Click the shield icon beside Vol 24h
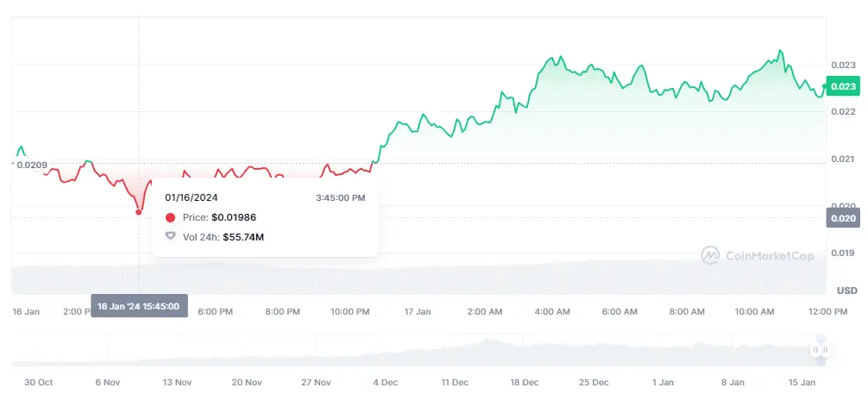 (x=170, y=236)
